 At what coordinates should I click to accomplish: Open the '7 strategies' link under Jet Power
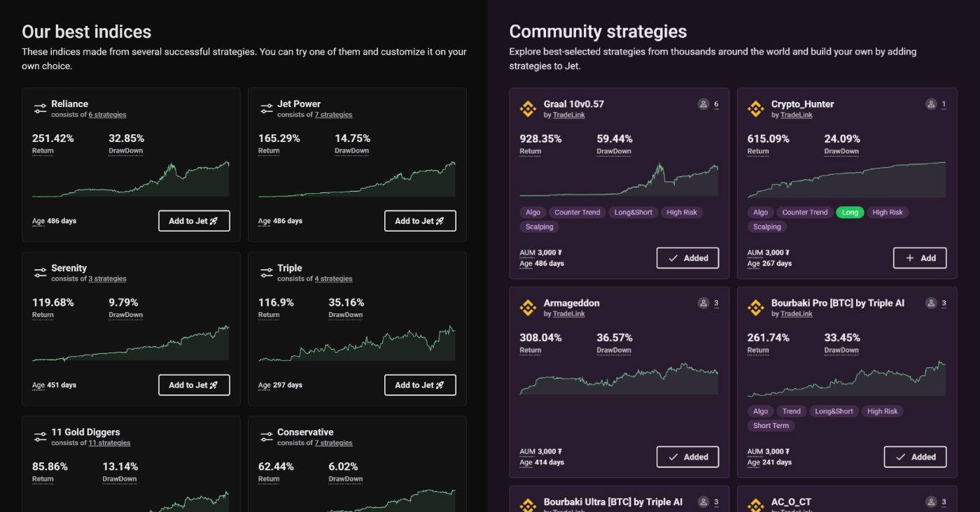333,115
